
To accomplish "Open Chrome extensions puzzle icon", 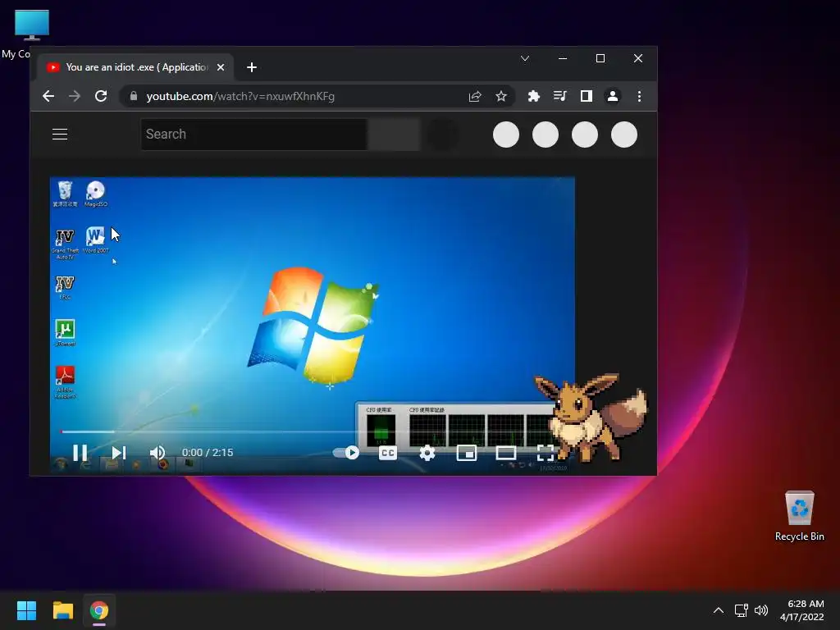I will pos(533,97).
